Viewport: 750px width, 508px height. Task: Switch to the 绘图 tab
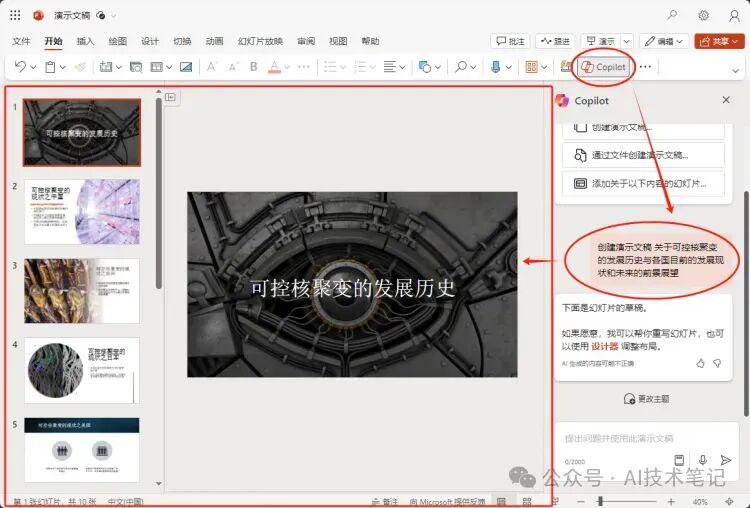click(x=118, y=41)
